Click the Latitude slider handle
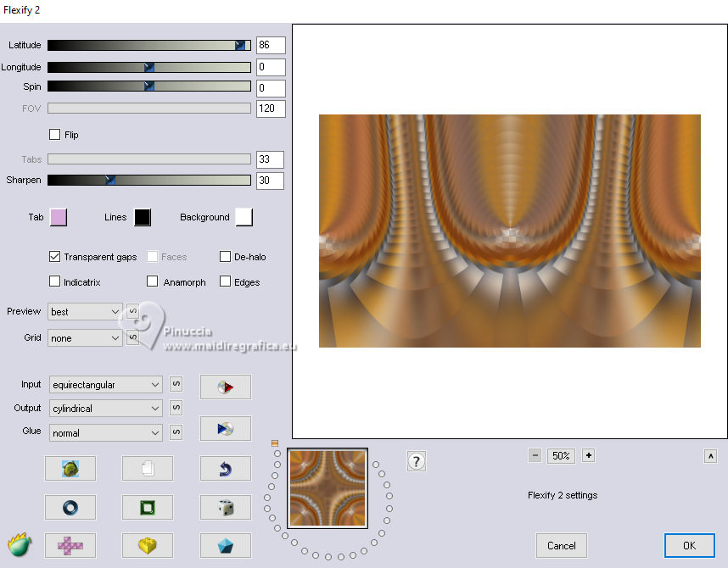 (x=239, y=45)
